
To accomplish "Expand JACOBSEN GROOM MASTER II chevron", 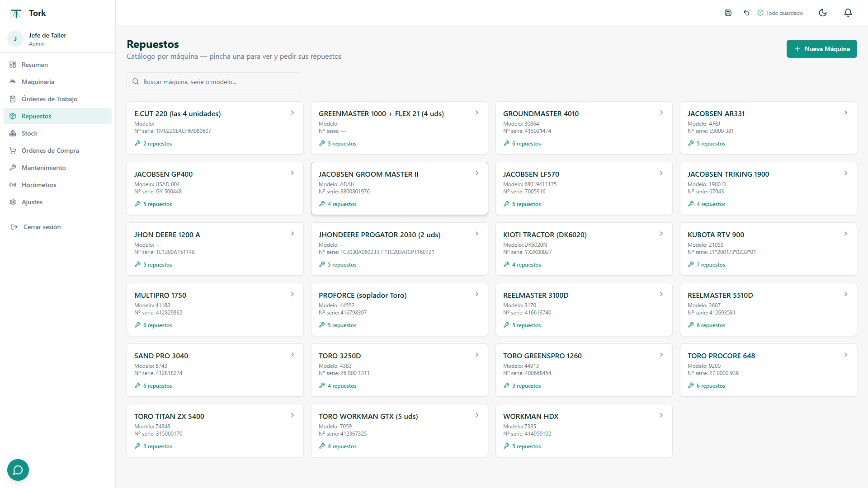I will pyautogui.click(x=477, y=173).
